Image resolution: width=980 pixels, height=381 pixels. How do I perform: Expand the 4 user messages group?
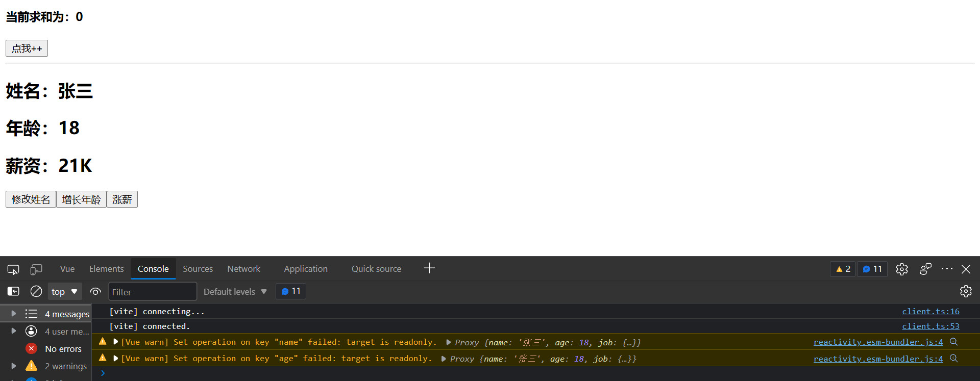click(x=14, y=331)
